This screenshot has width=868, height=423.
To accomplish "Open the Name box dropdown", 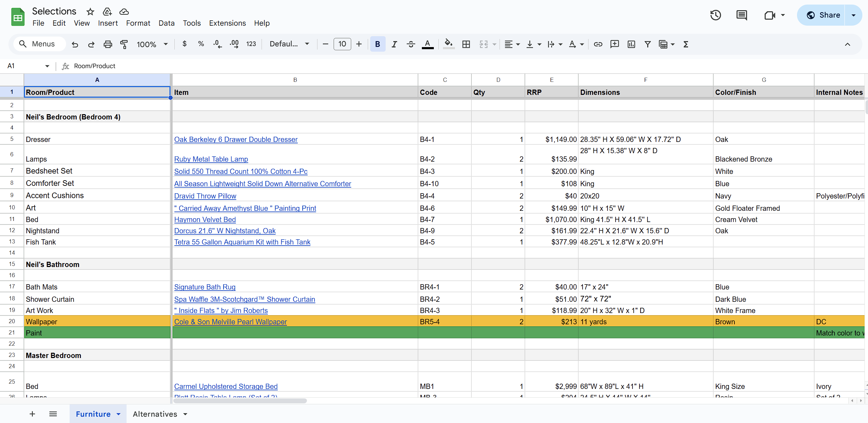I will coord(47,66).
